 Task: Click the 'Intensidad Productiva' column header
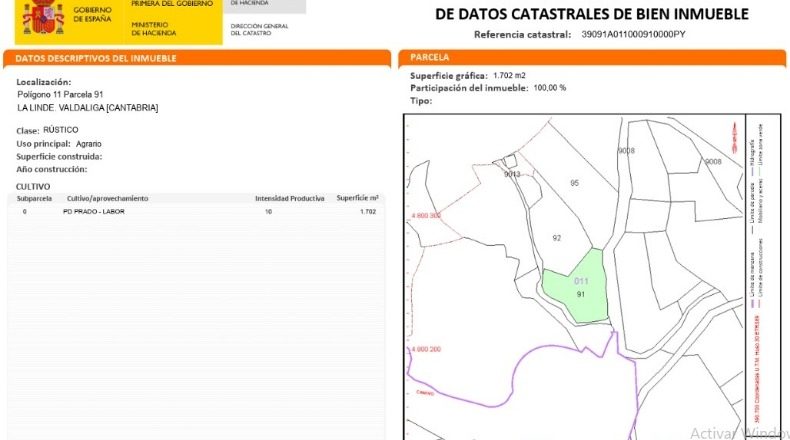290,199
